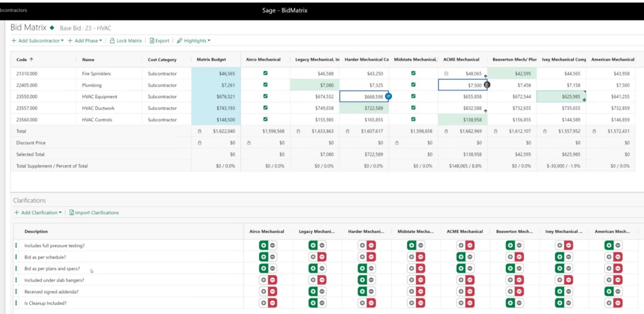Image resolution: width=644 pixels, height=314 pixels.
Task: Uncheck Airco Mechanical for Fire Sprinklers
Action: click(265, 73)
